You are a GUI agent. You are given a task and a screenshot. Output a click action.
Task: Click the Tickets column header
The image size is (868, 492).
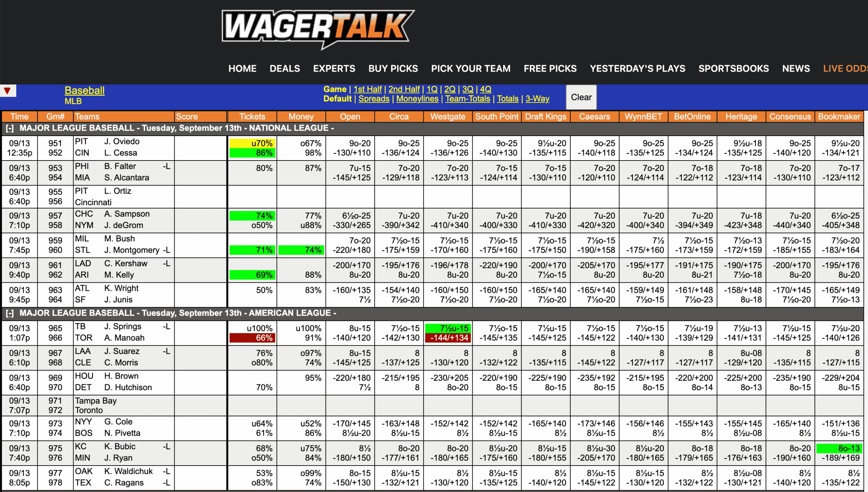tap(252, 117)
